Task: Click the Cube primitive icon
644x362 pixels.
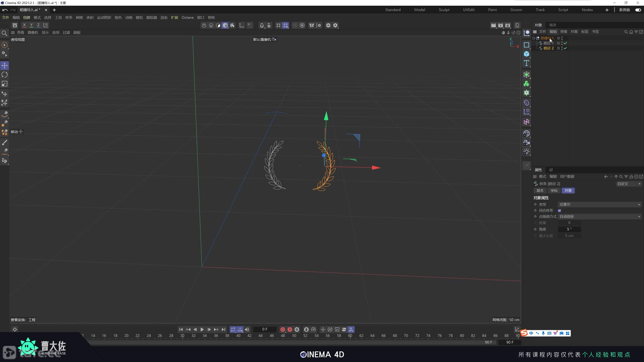Action: pos(526,54)
